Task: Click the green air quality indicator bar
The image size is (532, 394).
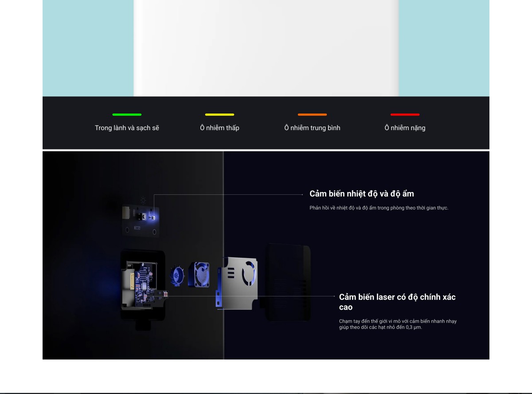Action: click(127, 114)
